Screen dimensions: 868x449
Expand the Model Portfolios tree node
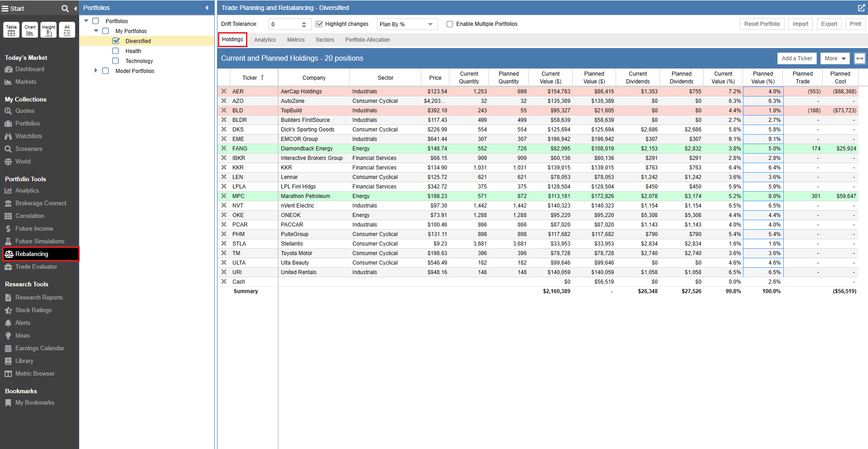pos(96,71)
